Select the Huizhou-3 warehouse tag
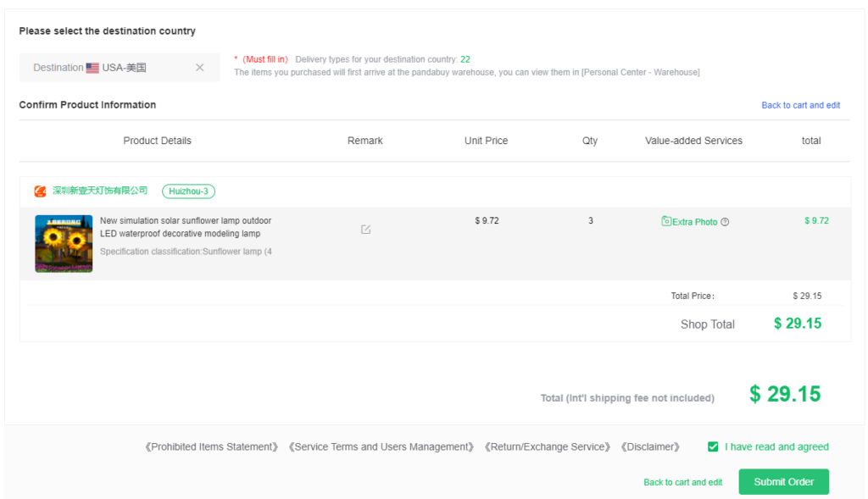This screenshot has width=868, height=499. pyautogui.click(x=188, y=191)
